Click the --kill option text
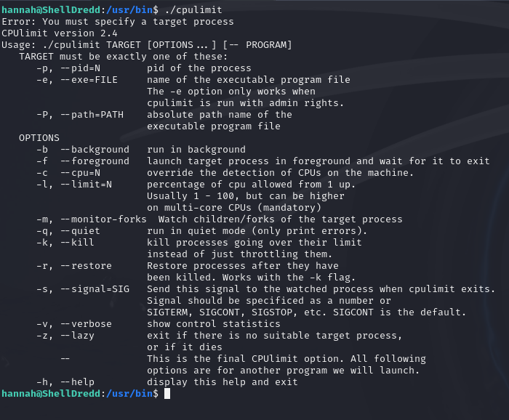Screen dimensions: 509x420 (x=77, y=242)
